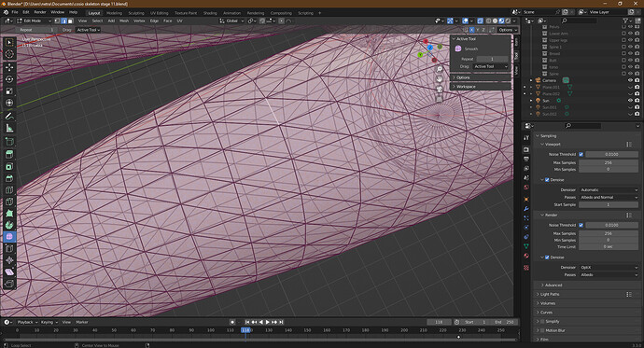The image size is (644, 348).
Task: Open the viewport Denoiser Automatic dropdown
Action: click(x=609, y=190)
